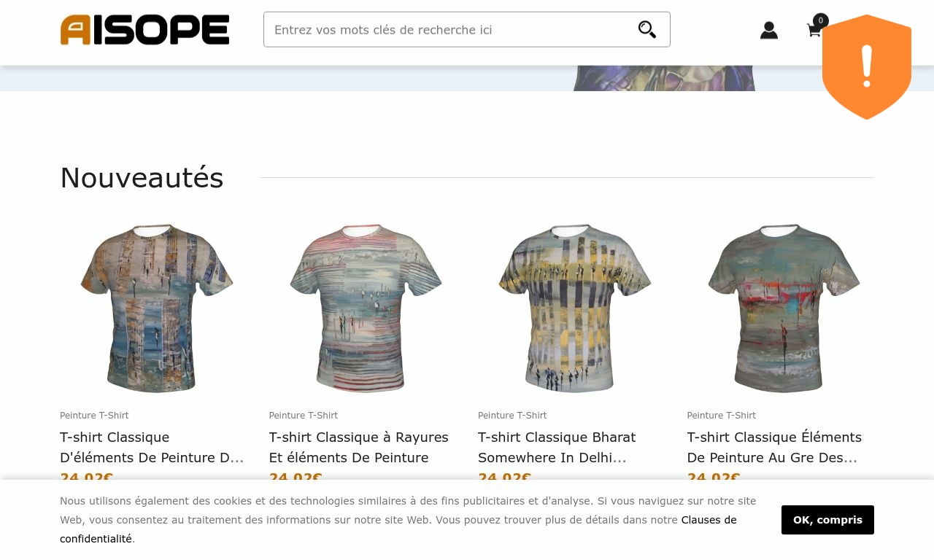Open T-shirt Classique D'éléments De Peinture thumbnail
The image size is (934, 560).
[x=157, y=308]
